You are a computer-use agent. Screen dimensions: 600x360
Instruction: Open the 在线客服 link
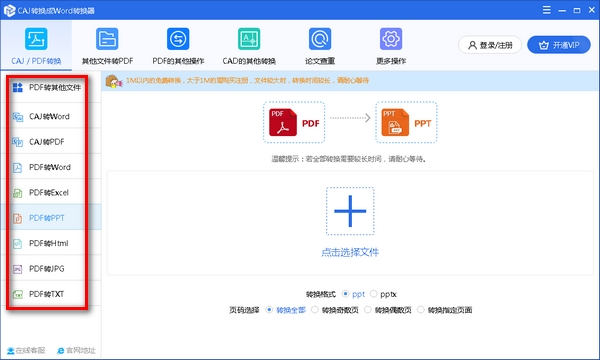[x=26, y=350]
